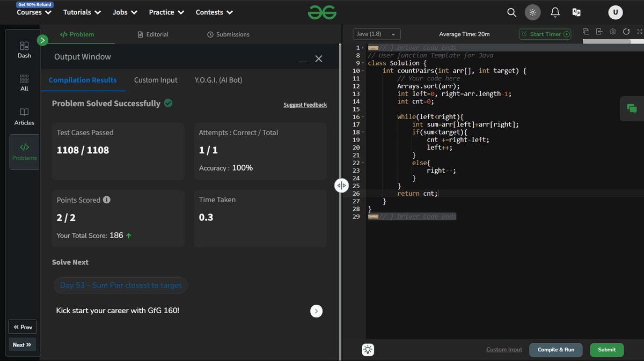Click the circular arrow on GfG 160 banner

click(317, 311)
